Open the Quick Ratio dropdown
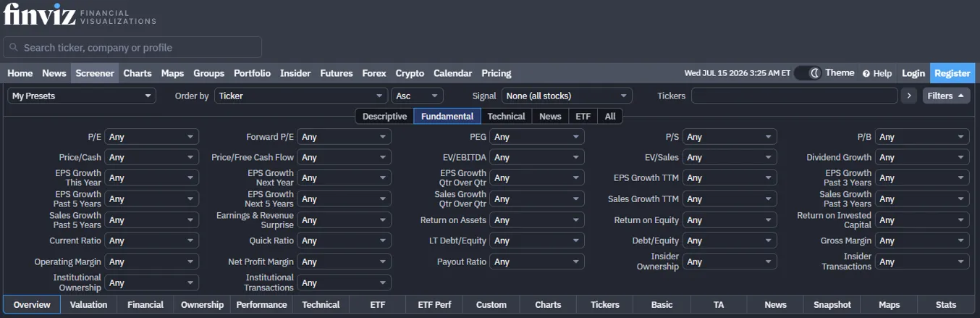The width and height of the screenshot is (980, 318). [344, 240]
